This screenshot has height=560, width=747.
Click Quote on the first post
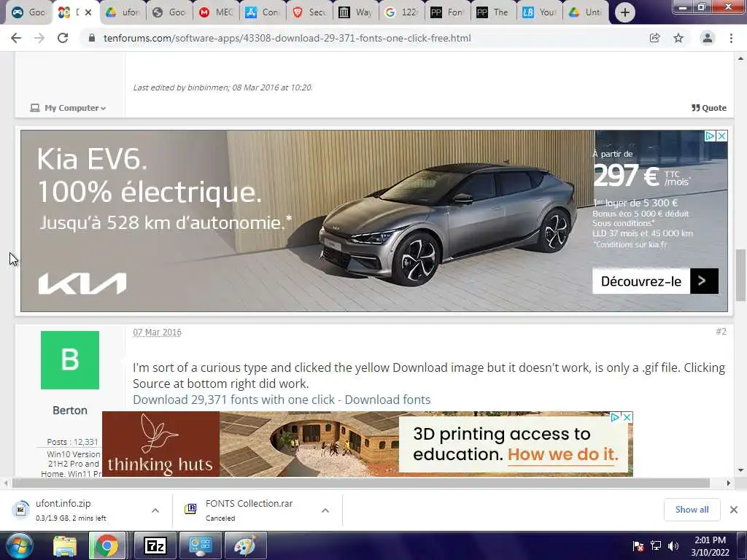tap(709, 108)
